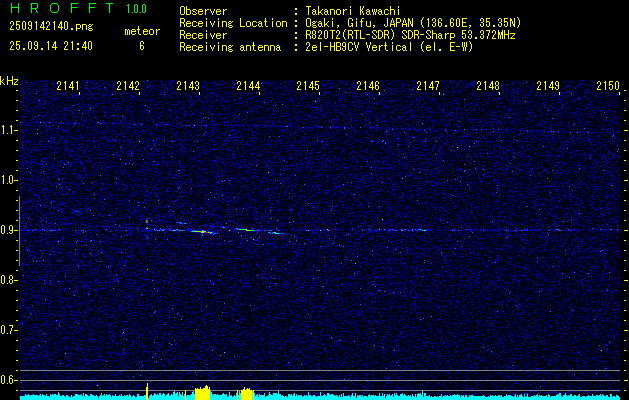Click the thin yellow spike below 2142

(147, 392)
